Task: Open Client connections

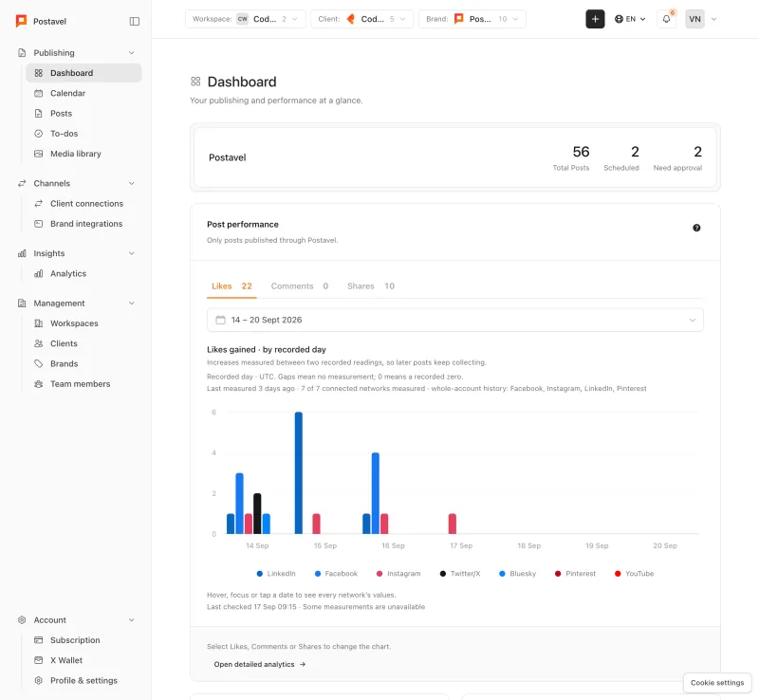Action: [83, 204]
